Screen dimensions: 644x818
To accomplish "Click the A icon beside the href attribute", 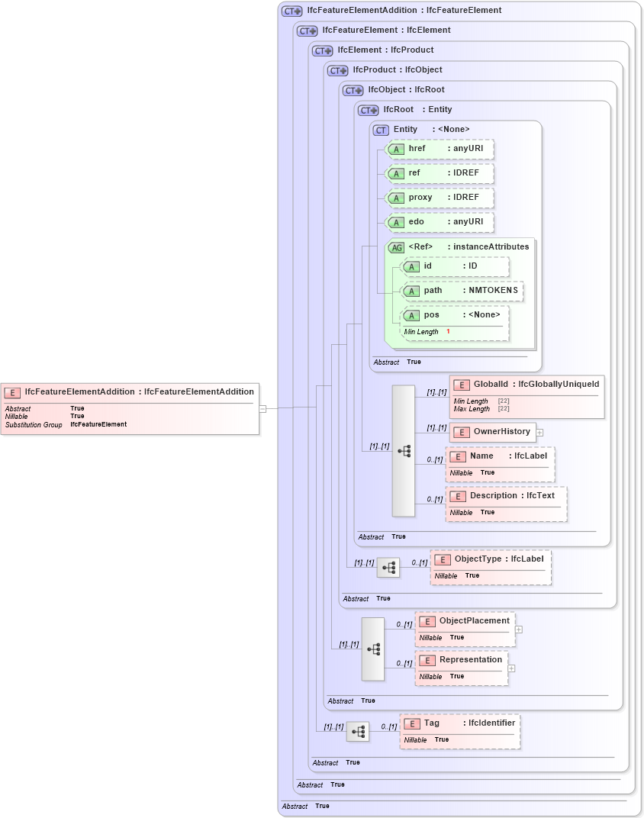I will coord(396,149).
